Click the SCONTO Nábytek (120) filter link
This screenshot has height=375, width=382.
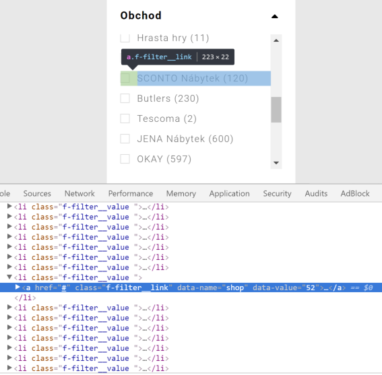pyautogui.click(x=196, y=78)
